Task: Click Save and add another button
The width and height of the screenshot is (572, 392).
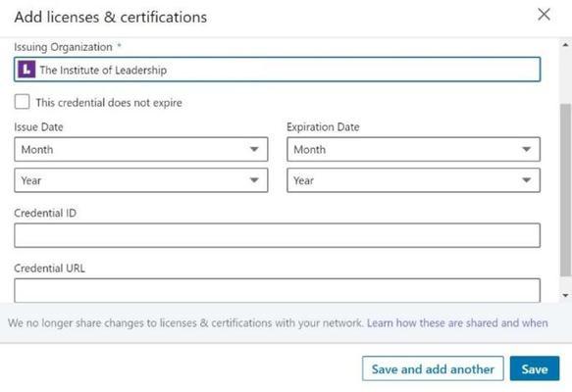Action: 433,368
